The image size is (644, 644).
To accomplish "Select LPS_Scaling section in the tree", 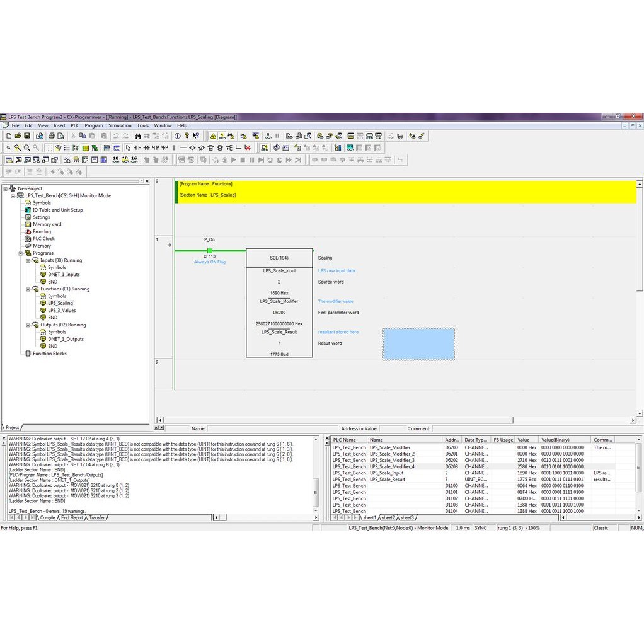I will point(60,303).
